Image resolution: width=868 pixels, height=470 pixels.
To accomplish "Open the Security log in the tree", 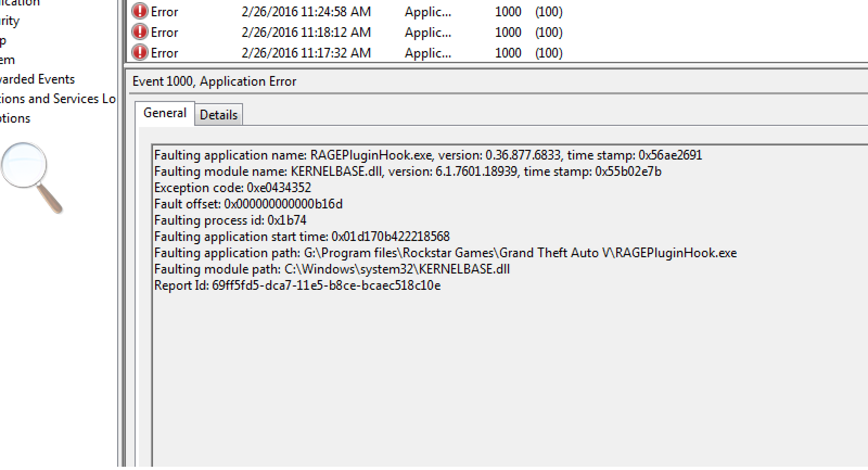I will click(10, 21).
